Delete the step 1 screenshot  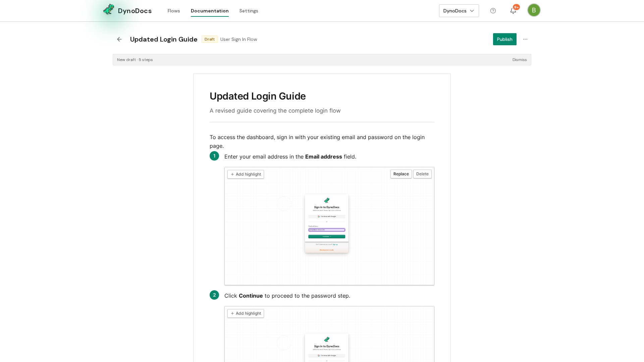(x=422, y=174)
